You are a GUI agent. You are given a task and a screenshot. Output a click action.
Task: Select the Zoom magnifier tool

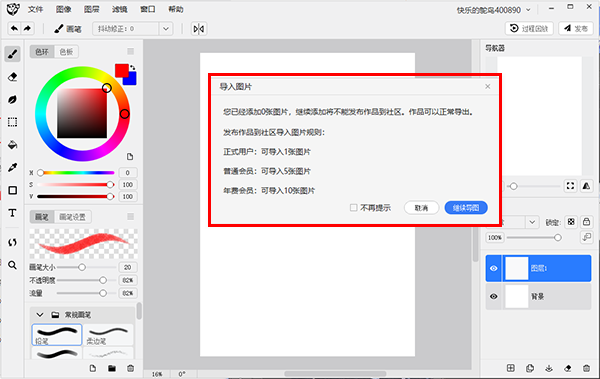click(12, 265)
